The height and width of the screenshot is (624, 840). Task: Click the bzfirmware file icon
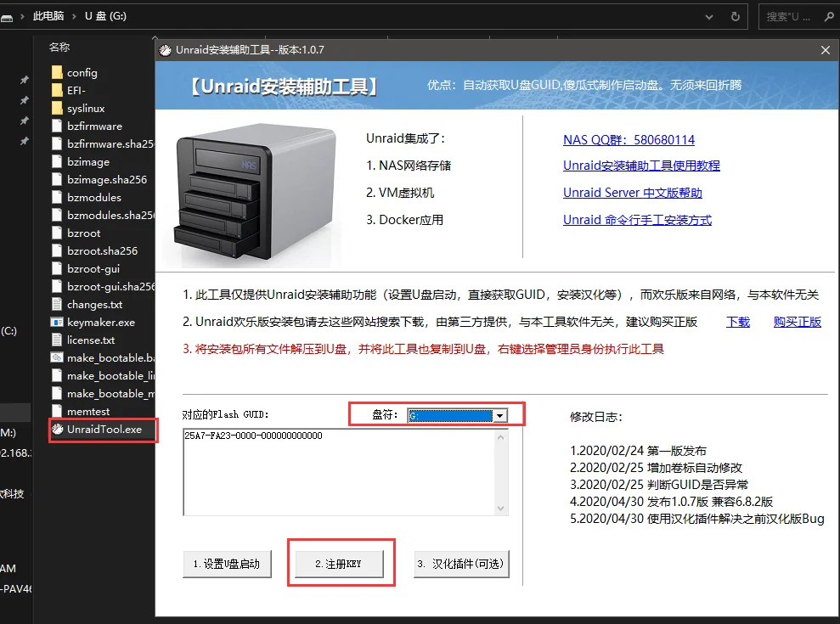[x=57, y=126]
